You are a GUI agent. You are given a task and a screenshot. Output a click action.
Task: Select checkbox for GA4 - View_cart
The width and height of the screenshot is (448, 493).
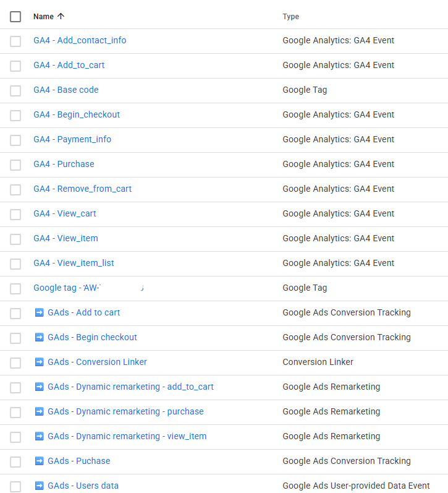(15, 215)
